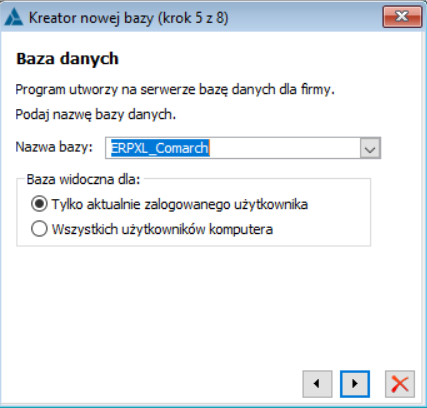Click the Nazwa bazy: label
Screen dimensions: 427x408
[x=54, y=147]
